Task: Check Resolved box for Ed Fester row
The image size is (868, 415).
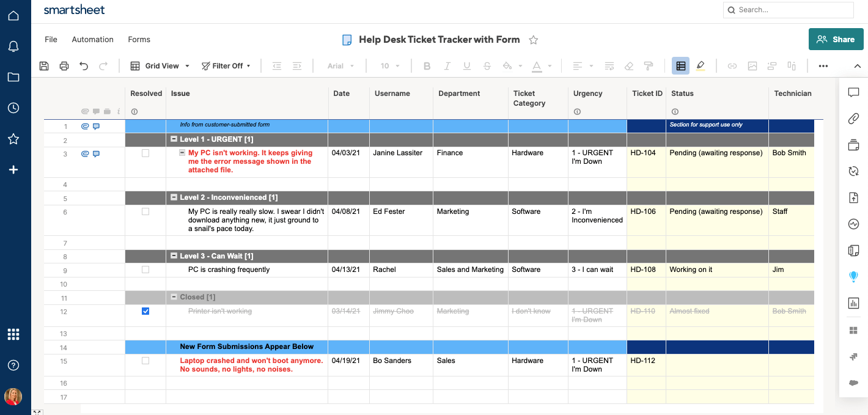Action: coord(145,211)
